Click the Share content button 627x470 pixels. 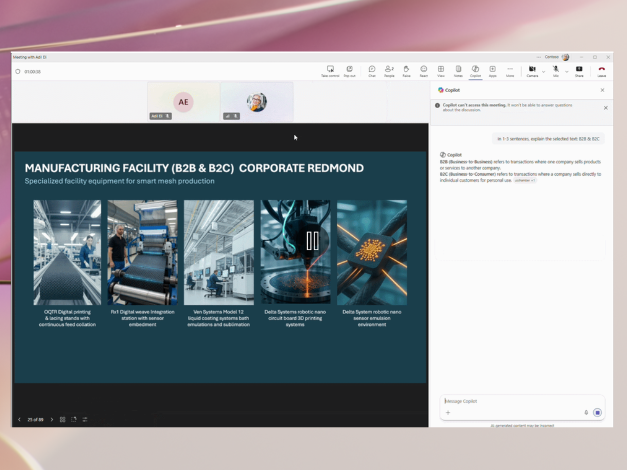[579, 69]
